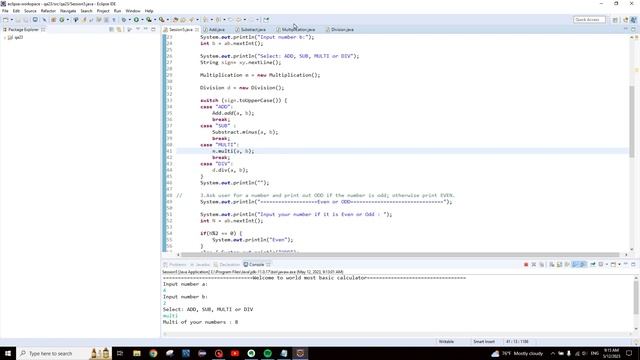Open the Javadoc tab
640x360 pixels.
pos(200,264)
